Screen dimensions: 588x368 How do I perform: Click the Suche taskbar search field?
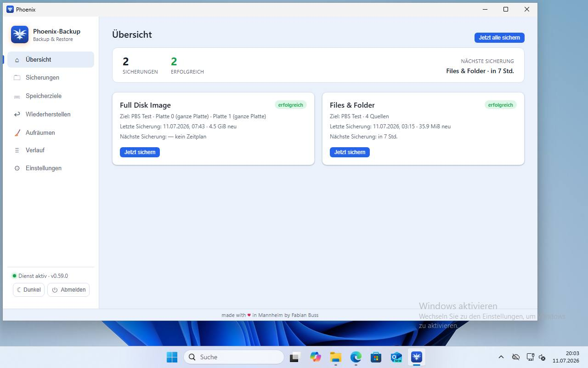(x=234, y=357)
